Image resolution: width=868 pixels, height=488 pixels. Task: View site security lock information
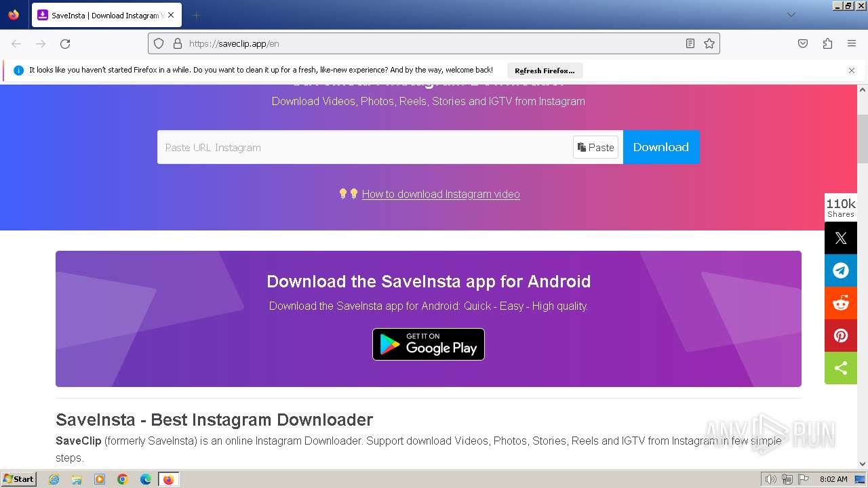tap(178, 43)
